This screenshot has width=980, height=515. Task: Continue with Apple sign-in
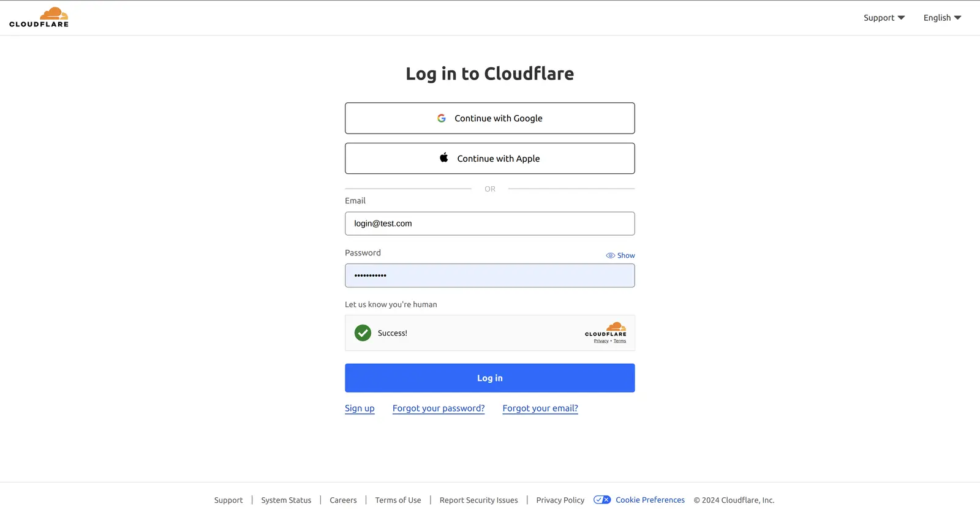490,159
